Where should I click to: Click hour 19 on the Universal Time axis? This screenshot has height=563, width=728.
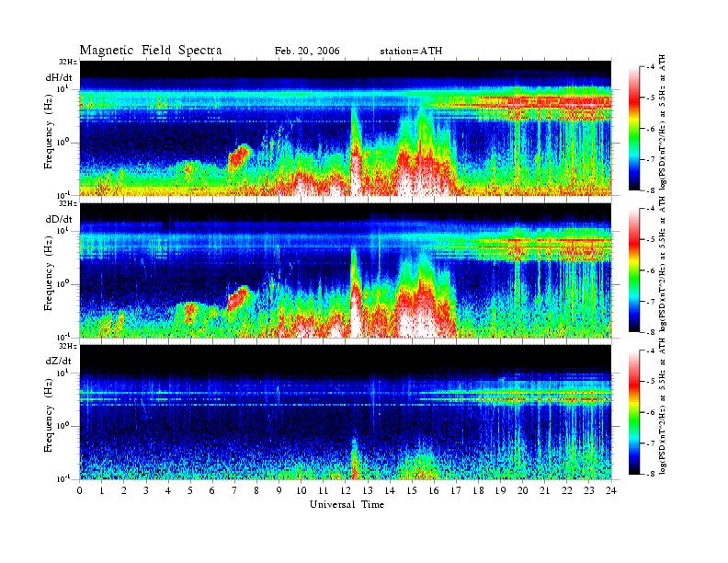(x=500, y=490)
